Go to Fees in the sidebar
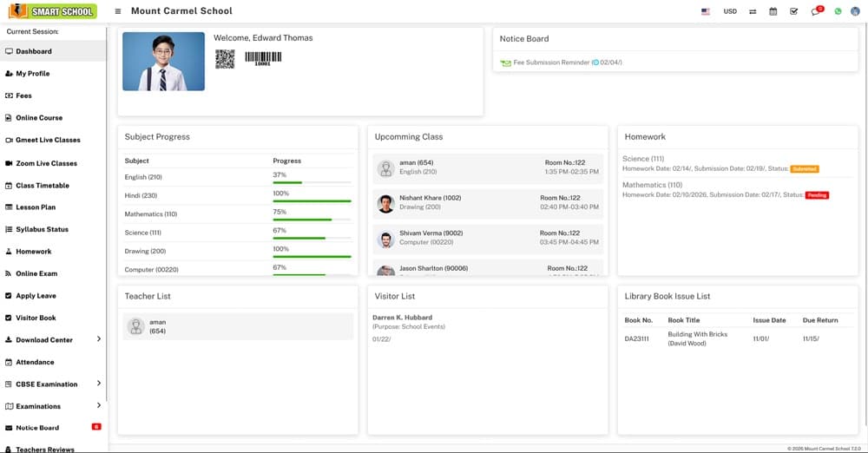Image resolution: width=868 pixels, height=453 pixels. tap(23, 95)
